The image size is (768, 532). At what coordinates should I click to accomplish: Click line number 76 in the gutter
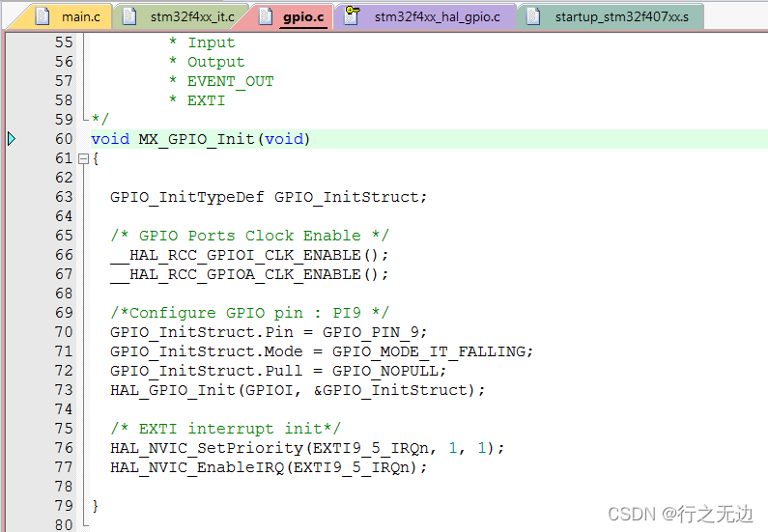[64, 448]
